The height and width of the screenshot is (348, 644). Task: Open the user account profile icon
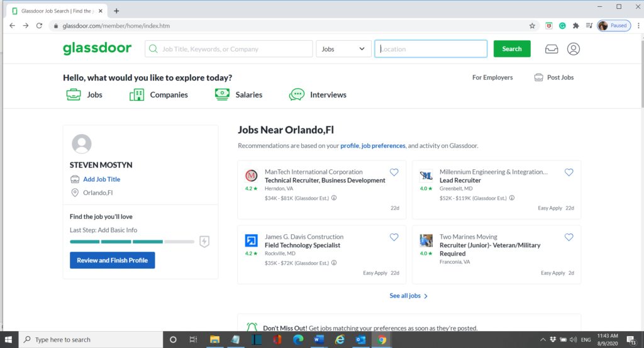pos(574,49)
